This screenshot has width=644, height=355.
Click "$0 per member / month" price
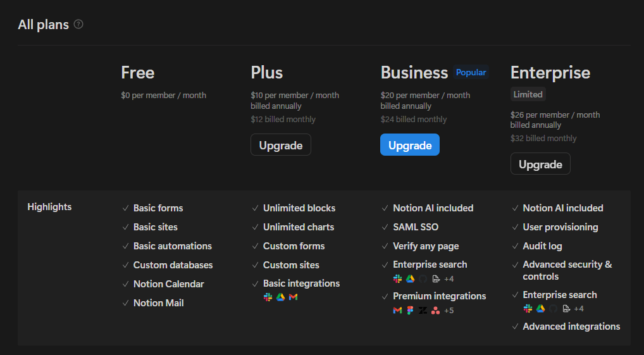163,96
